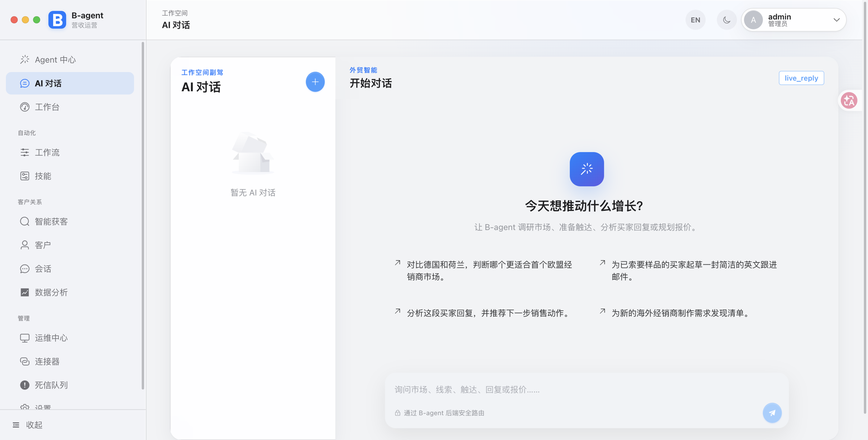Open the 工作流 workflow page
Viewport: 868px width, 440px height.
(70, 152)
